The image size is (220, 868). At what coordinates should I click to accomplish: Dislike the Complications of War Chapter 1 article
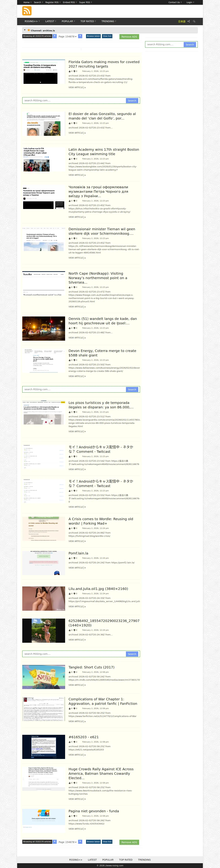click(75, 709)
